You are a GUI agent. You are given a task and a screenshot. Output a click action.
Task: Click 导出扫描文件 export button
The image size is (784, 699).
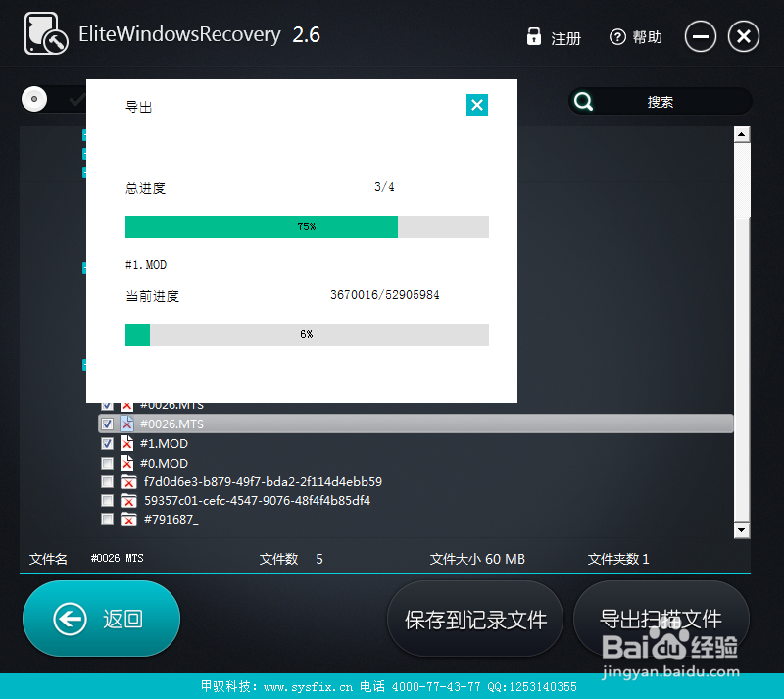[661, 619]
